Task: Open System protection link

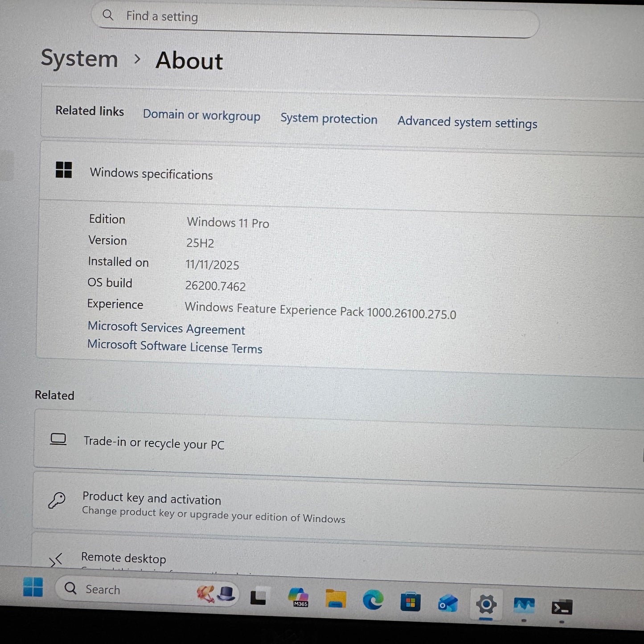Action: coord(328,119)
